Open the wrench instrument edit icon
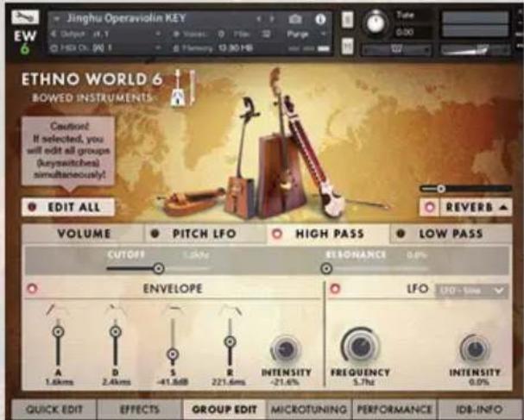Screen dimensions: 524x420 click(25, 17)
